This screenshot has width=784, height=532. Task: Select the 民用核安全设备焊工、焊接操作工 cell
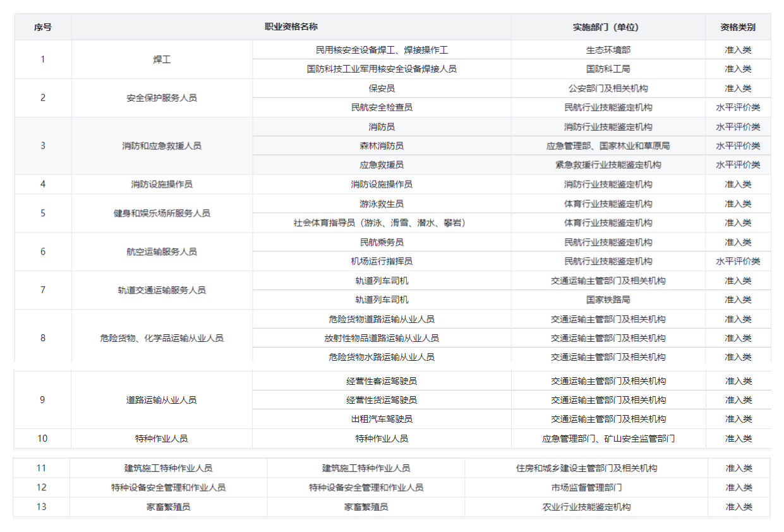pyautogui.click(x=382, y=50)
